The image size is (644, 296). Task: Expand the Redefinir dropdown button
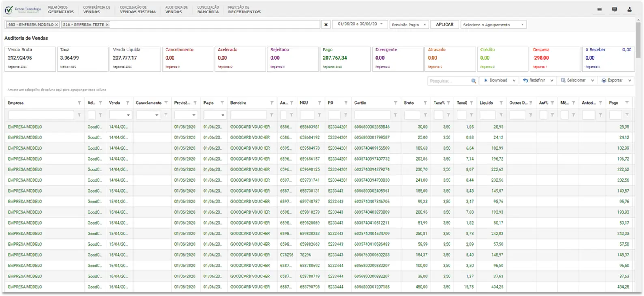pyautogui.click(x=551, y=81)
